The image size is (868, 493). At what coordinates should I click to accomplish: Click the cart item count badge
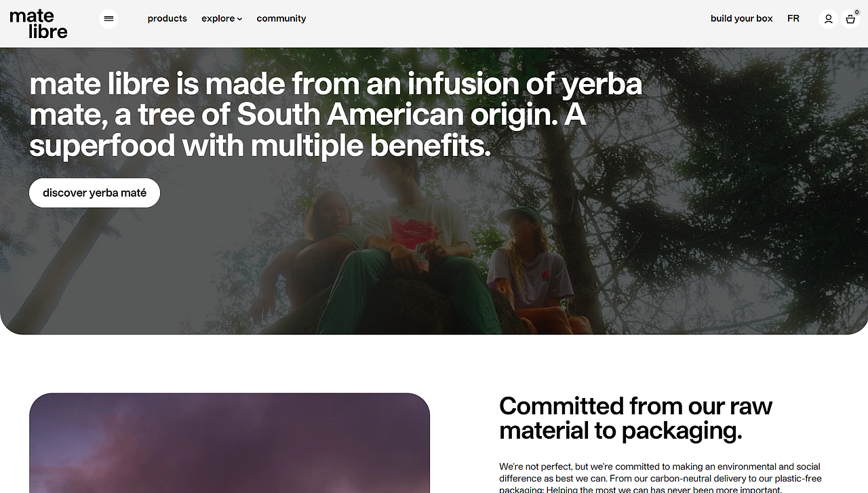coord(856,12)
